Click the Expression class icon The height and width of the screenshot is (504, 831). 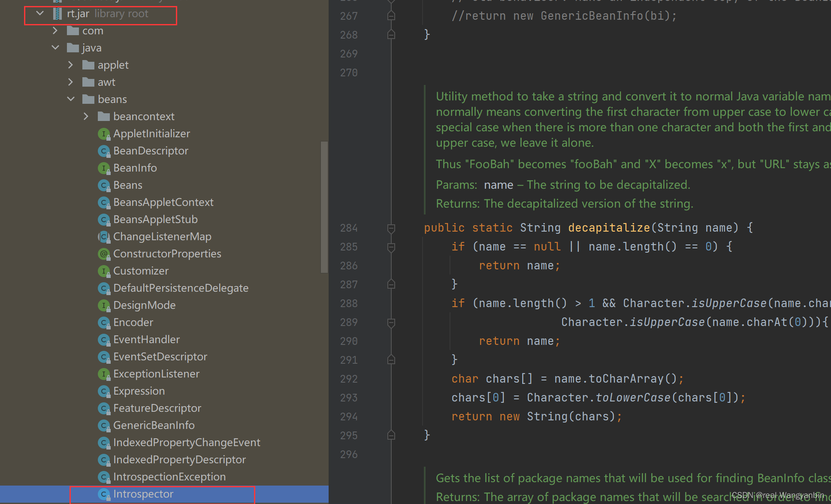(x=104, y=391)
